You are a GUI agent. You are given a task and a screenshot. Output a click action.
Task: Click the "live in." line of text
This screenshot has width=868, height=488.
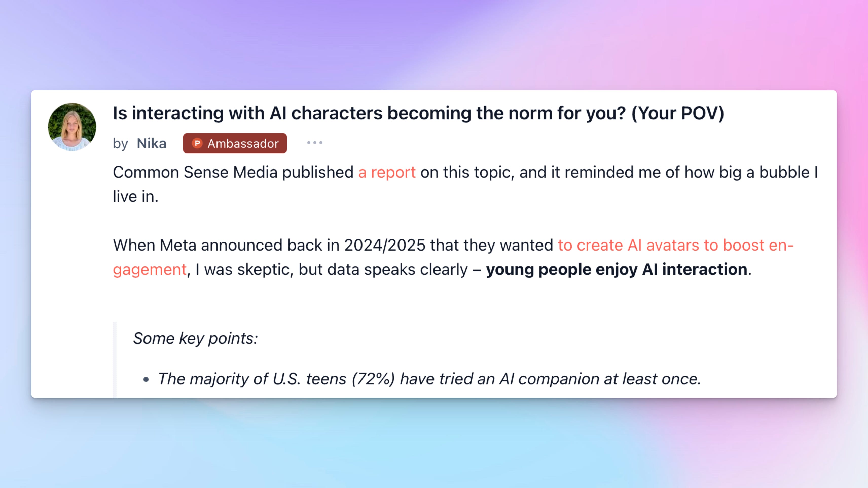[x=135, y=197]
